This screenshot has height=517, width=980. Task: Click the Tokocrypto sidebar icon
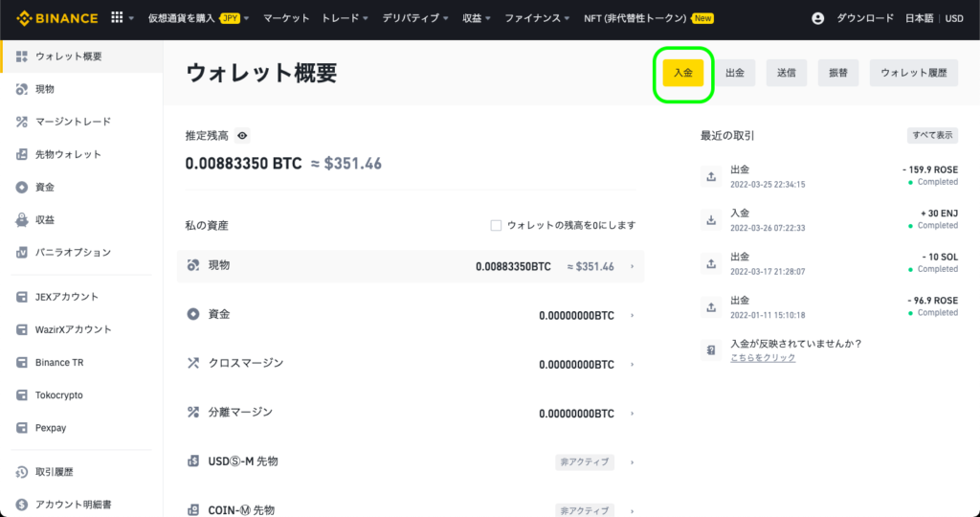[22, 395]
